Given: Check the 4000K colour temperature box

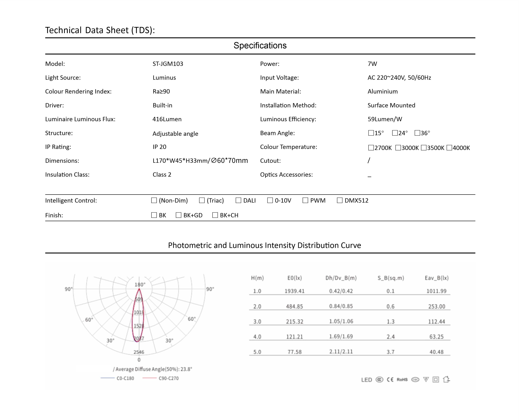Looking at the screenshot, I should tap(449, 148).
